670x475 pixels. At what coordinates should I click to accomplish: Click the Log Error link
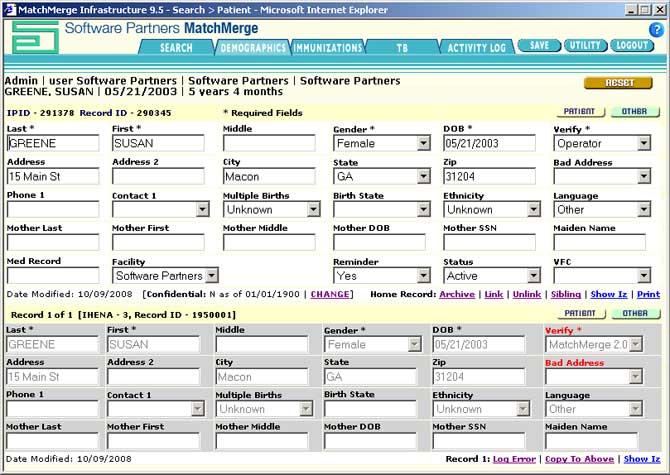point(514,459)
